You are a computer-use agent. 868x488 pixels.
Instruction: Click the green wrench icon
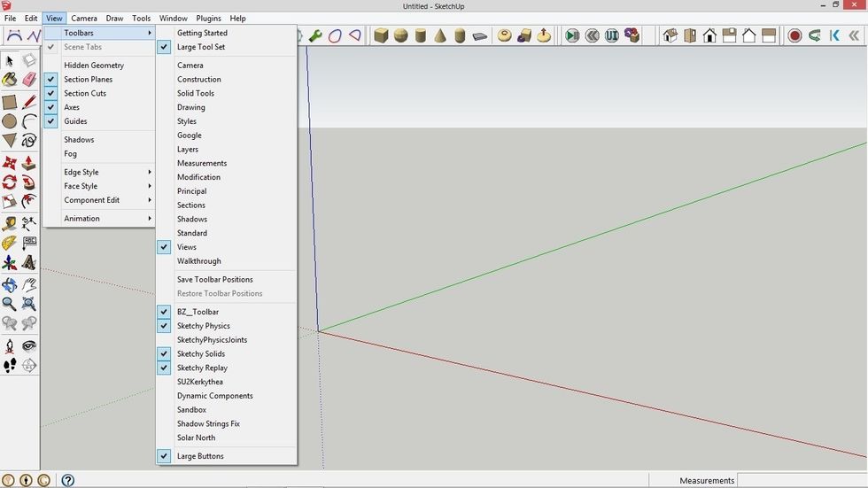[x=315, y=36]
